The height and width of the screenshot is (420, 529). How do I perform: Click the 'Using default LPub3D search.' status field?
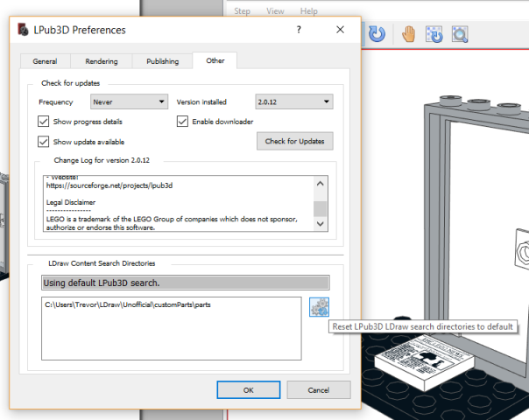pos(186,283)
